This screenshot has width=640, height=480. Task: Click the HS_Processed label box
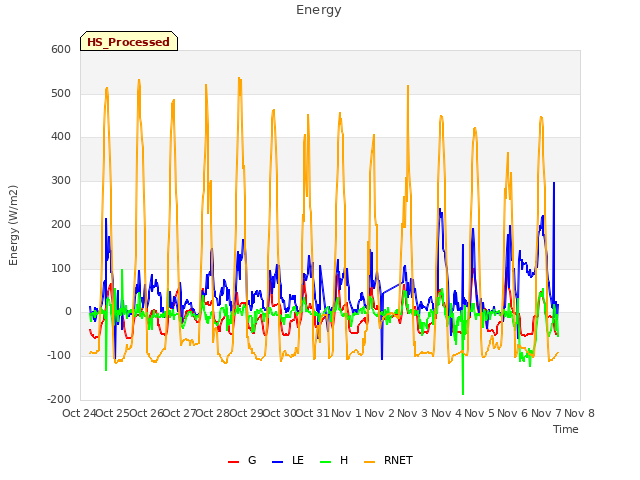129,41
